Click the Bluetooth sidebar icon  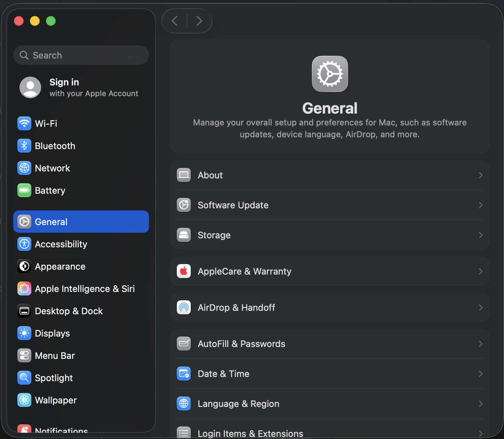coord(24,146)
